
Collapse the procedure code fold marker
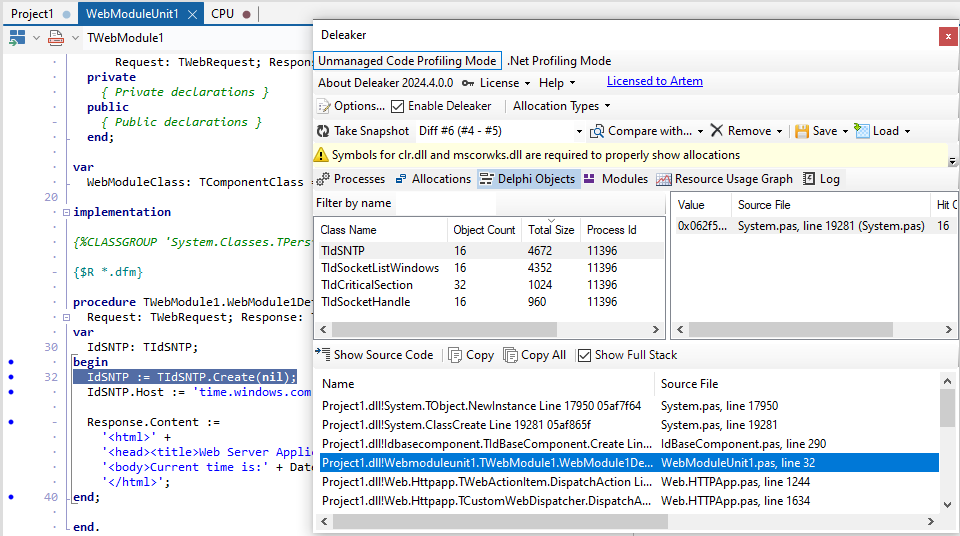[66, 317]
